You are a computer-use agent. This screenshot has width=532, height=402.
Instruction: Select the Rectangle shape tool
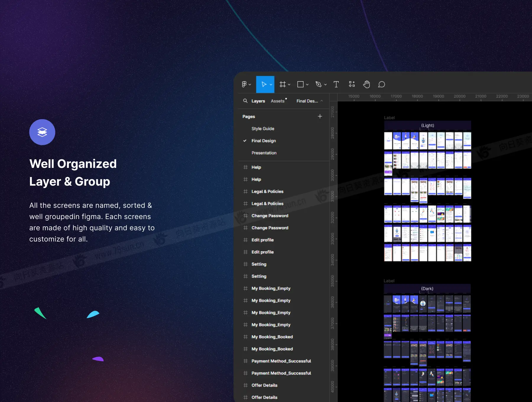[300, 85]
